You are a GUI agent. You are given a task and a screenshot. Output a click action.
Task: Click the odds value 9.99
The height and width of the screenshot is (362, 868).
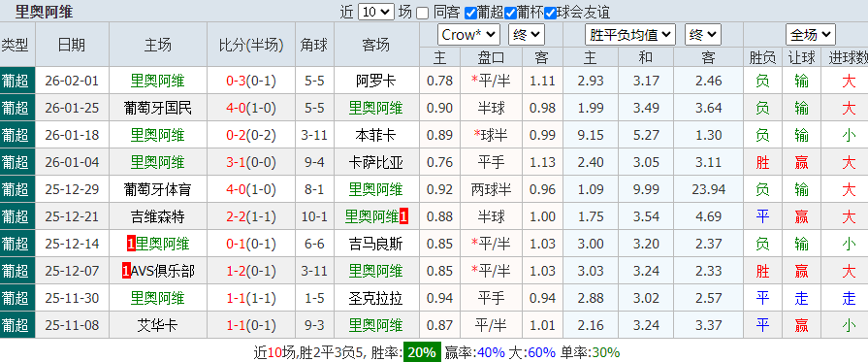[646, 189]
